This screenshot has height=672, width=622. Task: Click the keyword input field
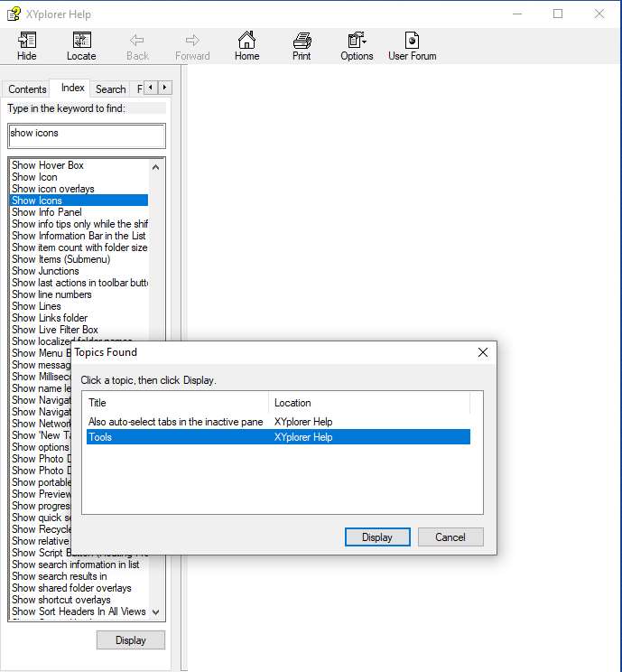coord(87,135)
